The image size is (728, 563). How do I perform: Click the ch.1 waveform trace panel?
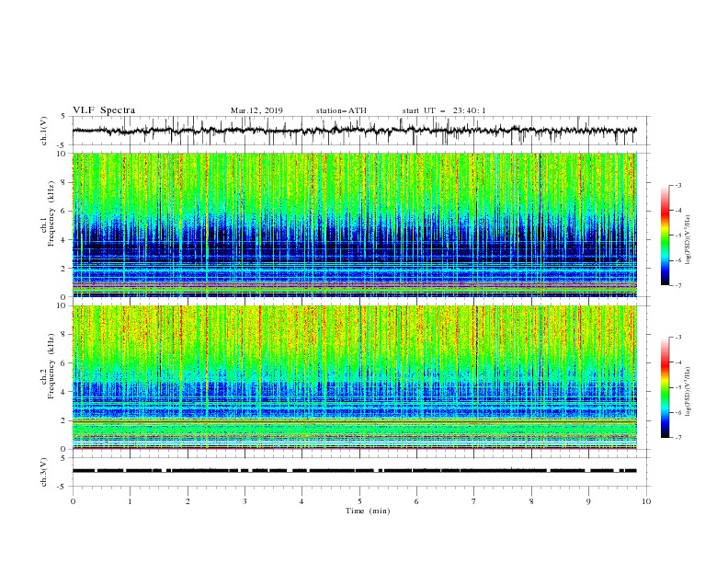point(360,131)
